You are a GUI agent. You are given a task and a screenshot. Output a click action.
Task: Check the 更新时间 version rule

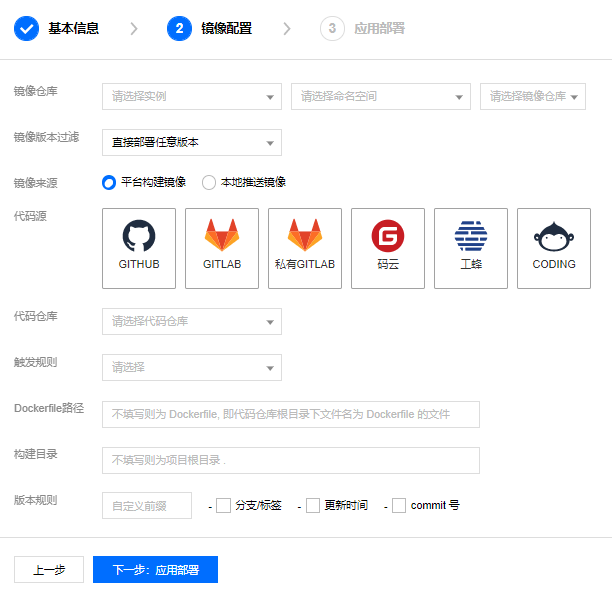click(313, 506)
